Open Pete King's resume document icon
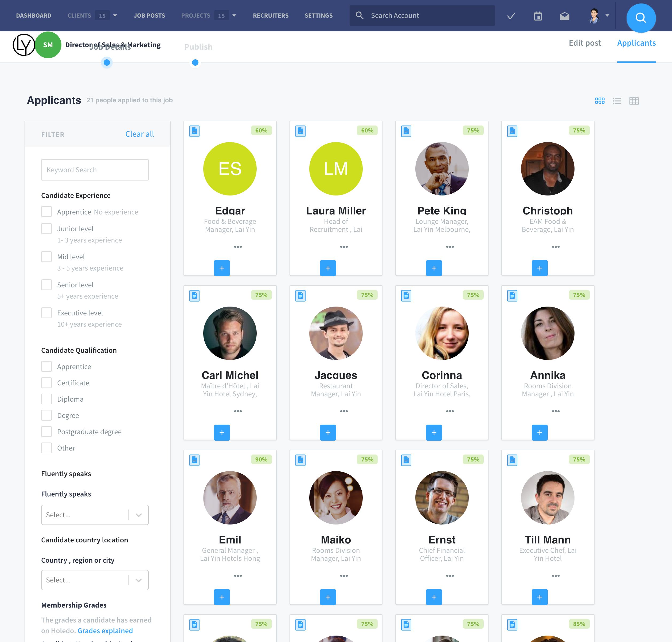The image size is (672, 642). pyautogui.click(x=406, y=131)
